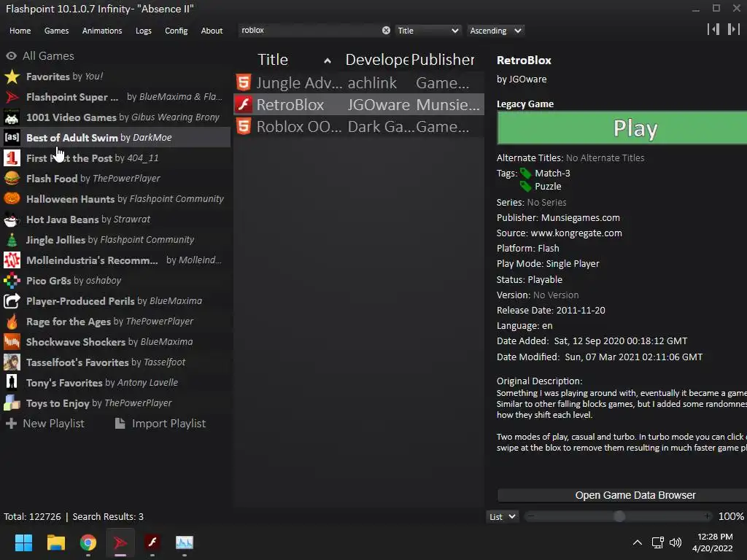Select the Jungle Adventure game row
Screen dimensions: 747x560
click(x=359, y=82)
